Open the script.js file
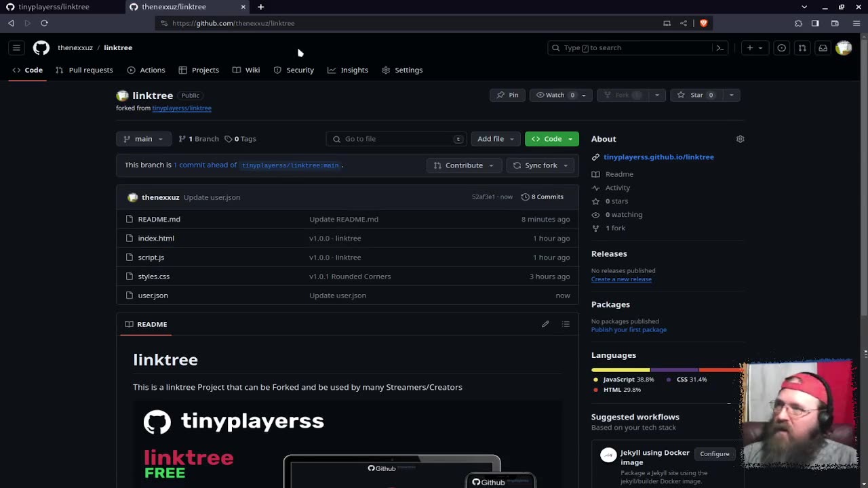Image resolution: width=868 pixels, height=488 pixels. pyautogui.click(x=151, y=258)
